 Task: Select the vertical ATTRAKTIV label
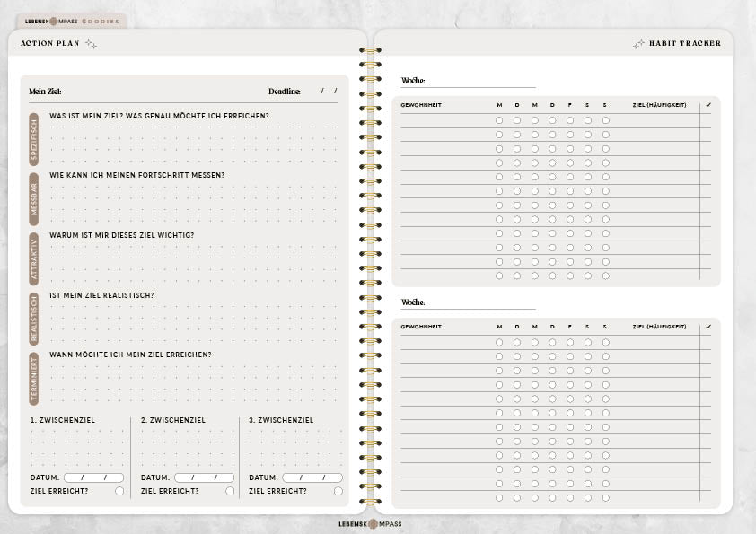tap(34, 259)
